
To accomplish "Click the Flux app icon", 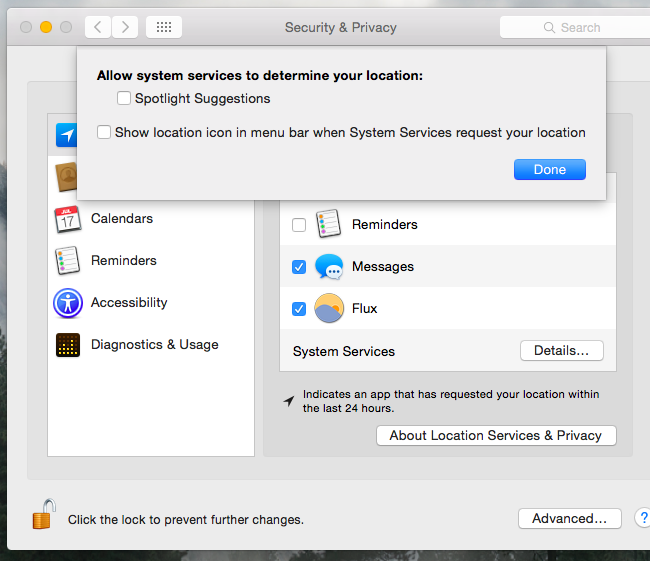I will click(x=329, y=308).
